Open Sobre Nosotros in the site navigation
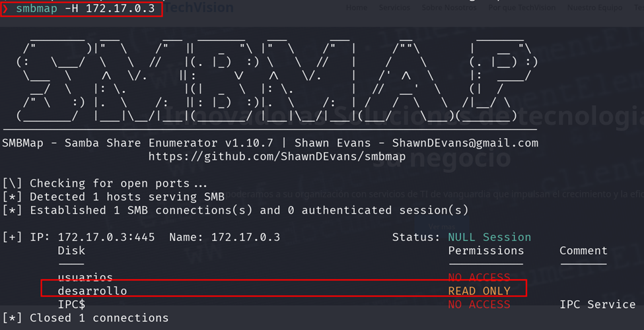 click(x=448, y=8)
